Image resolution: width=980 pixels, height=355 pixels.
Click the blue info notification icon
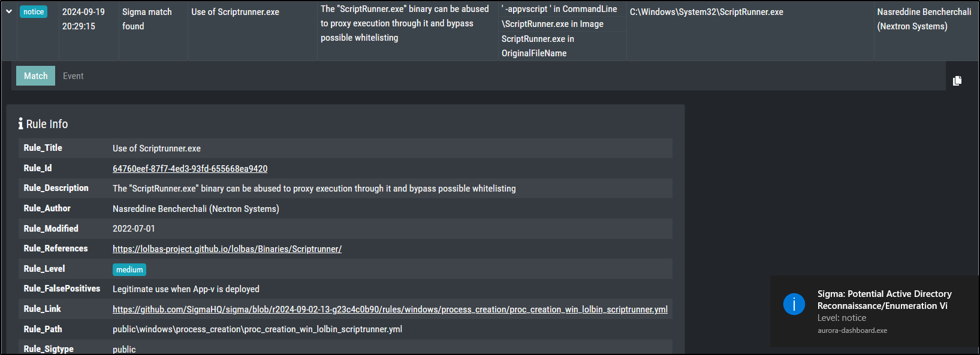[794, 304]
